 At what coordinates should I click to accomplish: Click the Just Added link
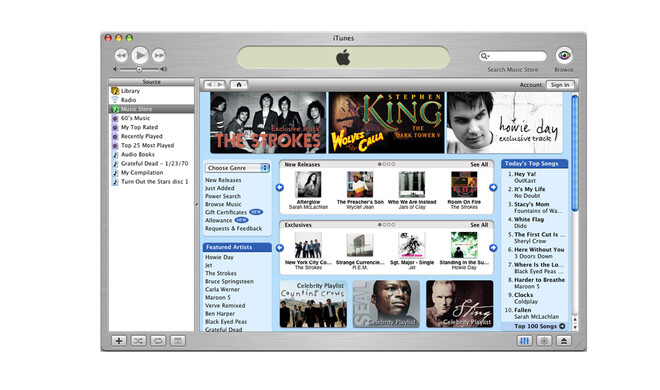click(x=220, y=188)
